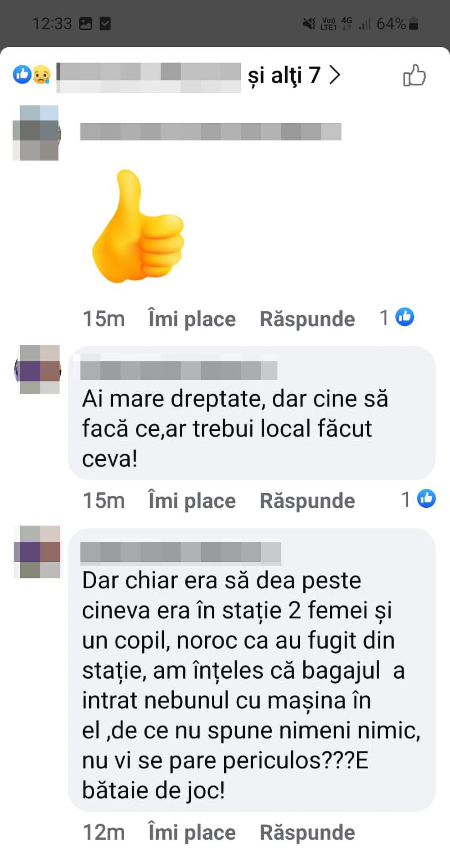This screenshot has width=450, height=868.
Task: Open first commenter's profile picture
Action: (x=36, y=133)
